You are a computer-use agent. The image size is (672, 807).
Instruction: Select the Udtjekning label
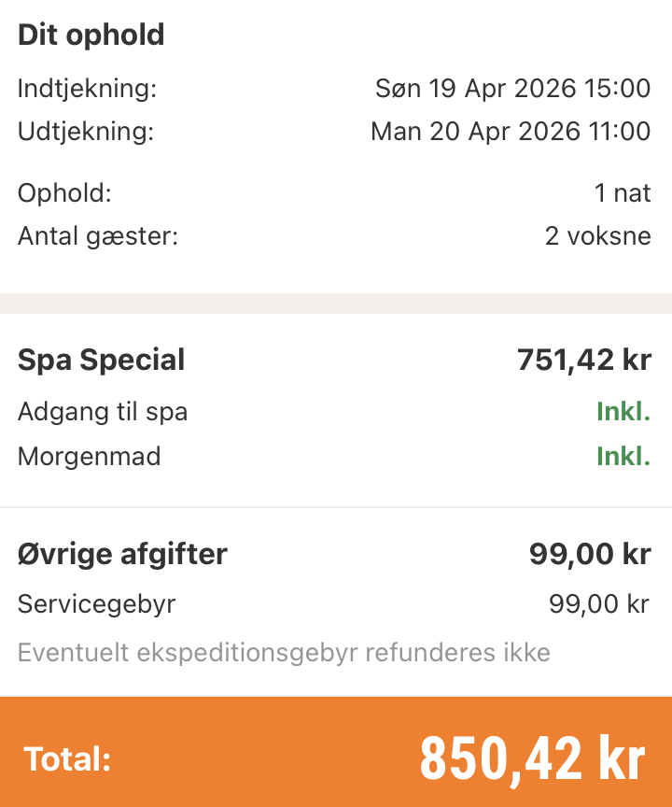[x=85, y=132]
